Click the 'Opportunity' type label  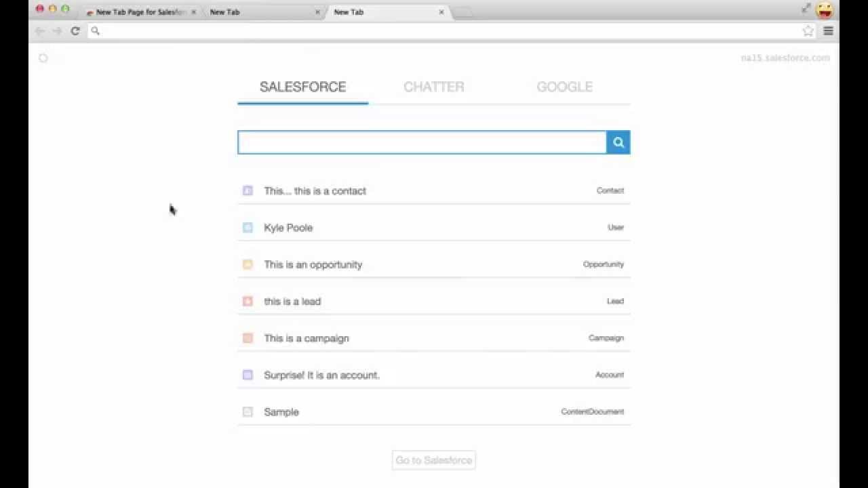(x=604, y=264)
